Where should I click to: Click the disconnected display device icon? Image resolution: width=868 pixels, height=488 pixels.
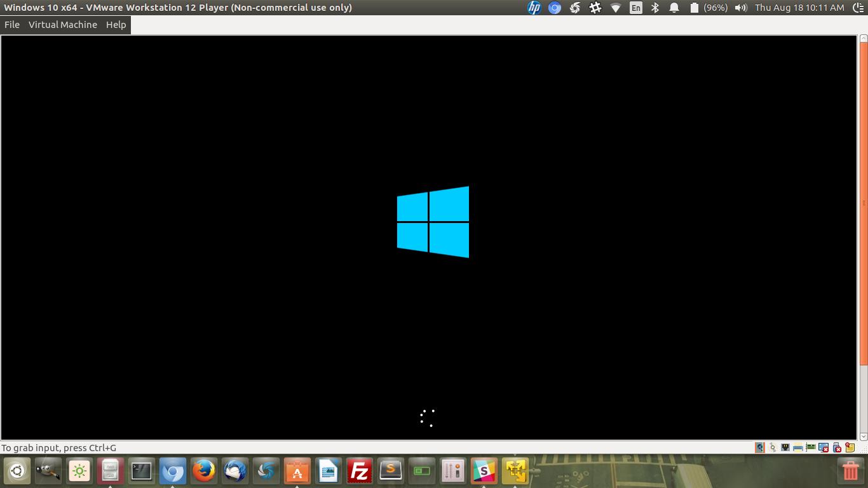click(824, 447)
